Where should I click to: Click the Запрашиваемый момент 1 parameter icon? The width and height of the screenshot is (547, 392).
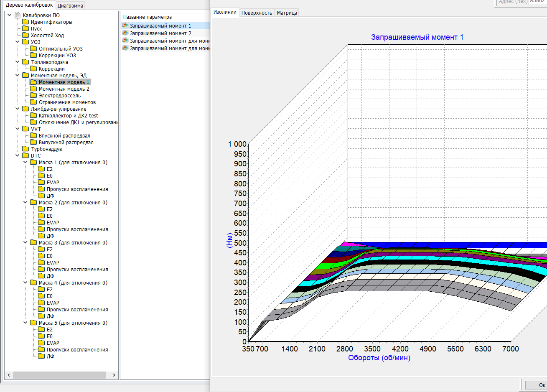coord(125,25)
